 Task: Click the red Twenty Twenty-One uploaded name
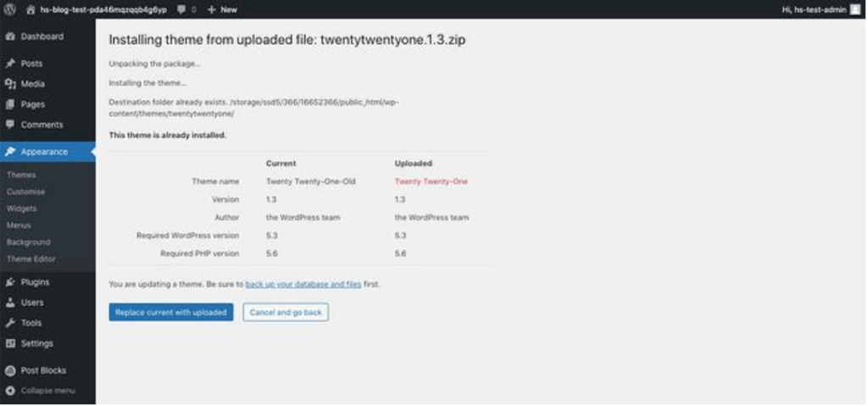click(x=431, y=181)
